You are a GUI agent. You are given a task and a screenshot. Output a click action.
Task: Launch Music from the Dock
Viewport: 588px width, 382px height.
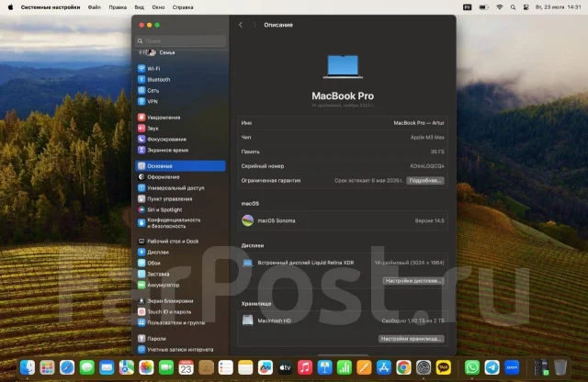click(x=305, y=367)
